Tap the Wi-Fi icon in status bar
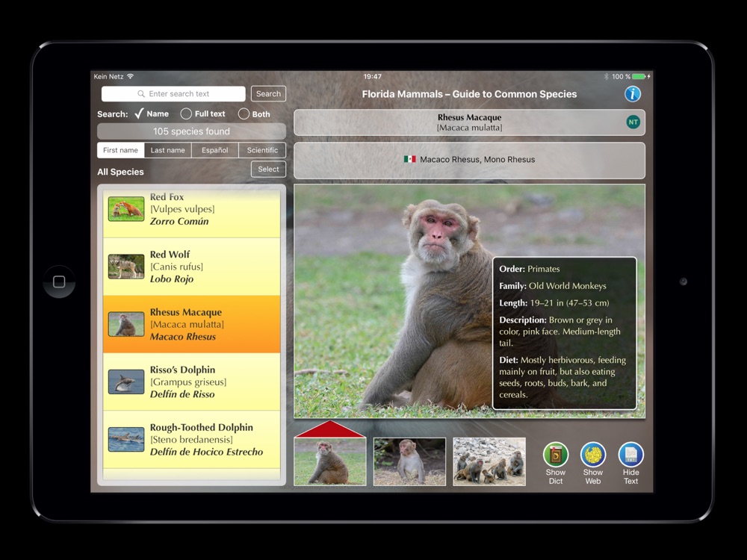 [131, 76]
